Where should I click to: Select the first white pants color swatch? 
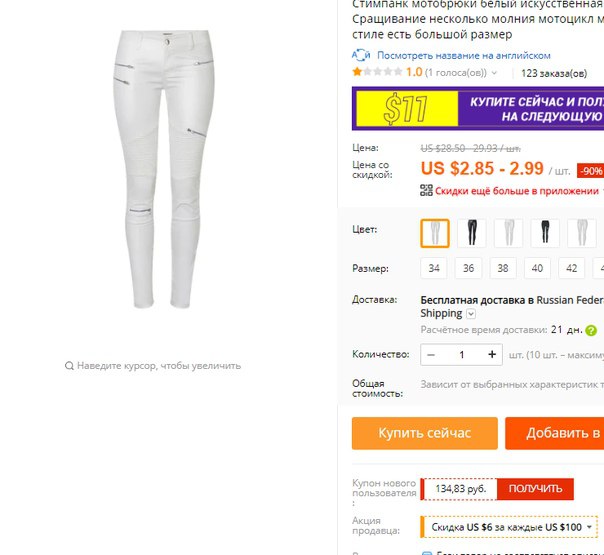435,233
